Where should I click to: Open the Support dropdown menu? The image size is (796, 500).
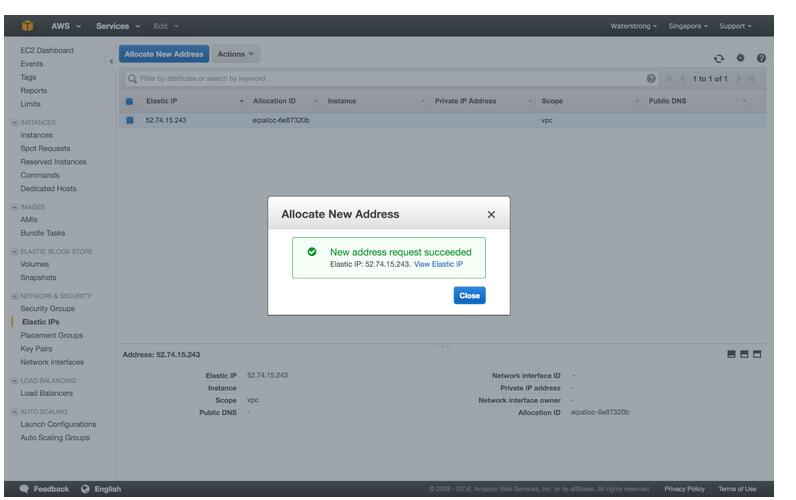pyautogui.click(x=735, y=26)
